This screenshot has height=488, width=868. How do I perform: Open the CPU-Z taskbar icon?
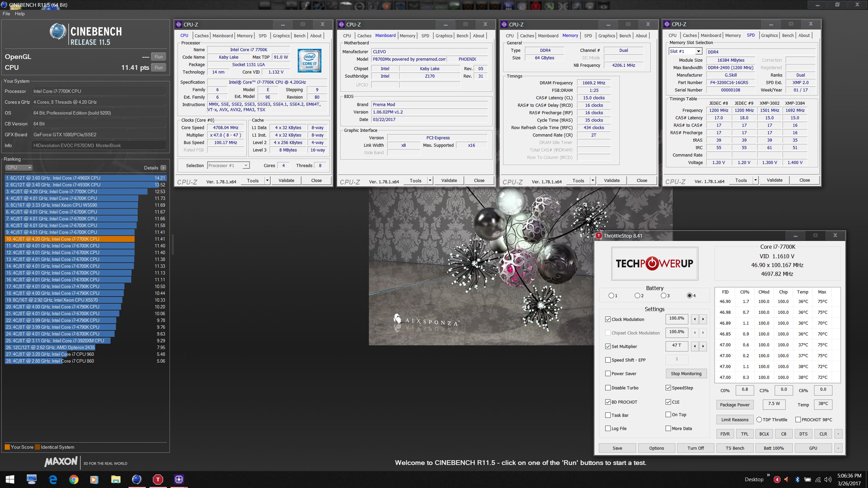point(179,479)
